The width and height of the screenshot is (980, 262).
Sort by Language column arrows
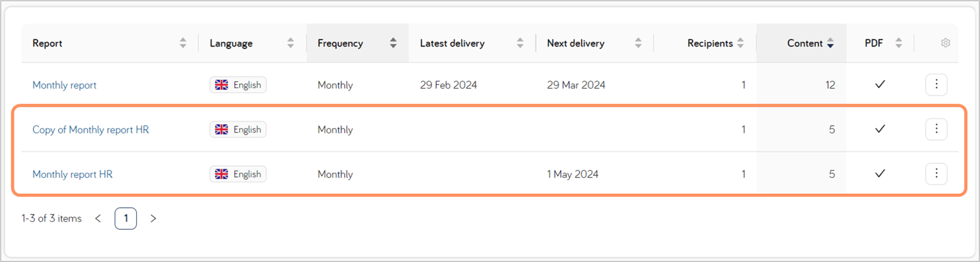coord(291,43)
